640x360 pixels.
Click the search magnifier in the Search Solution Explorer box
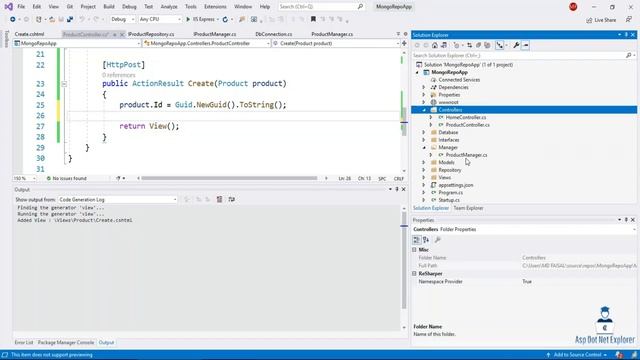click(x=629, y=55)
